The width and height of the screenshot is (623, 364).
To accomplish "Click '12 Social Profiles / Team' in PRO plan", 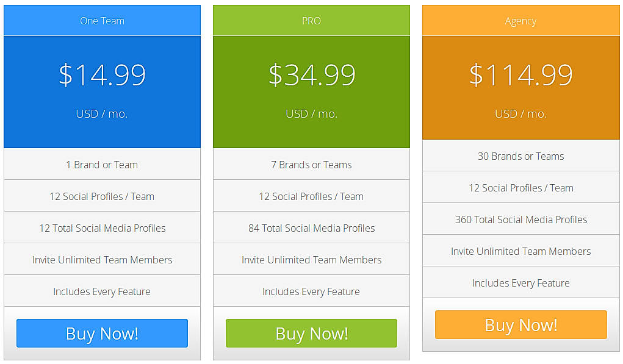I will pyautogui.click(x=311, y=196).
